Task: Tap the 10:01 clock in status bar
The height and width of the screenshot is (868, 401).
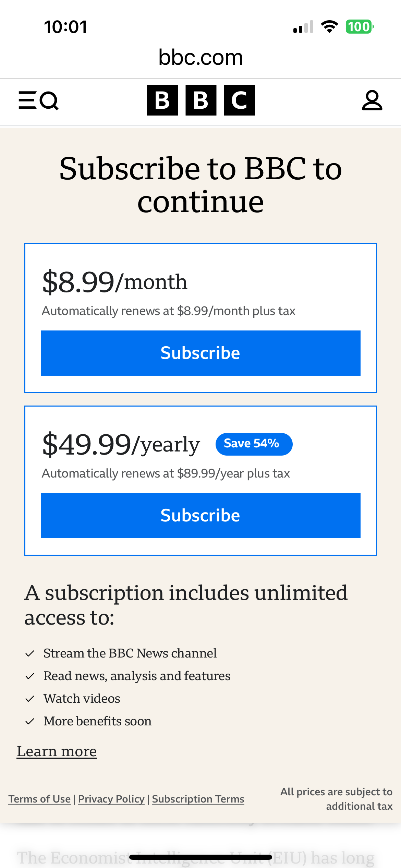Action: click(65, 27)
